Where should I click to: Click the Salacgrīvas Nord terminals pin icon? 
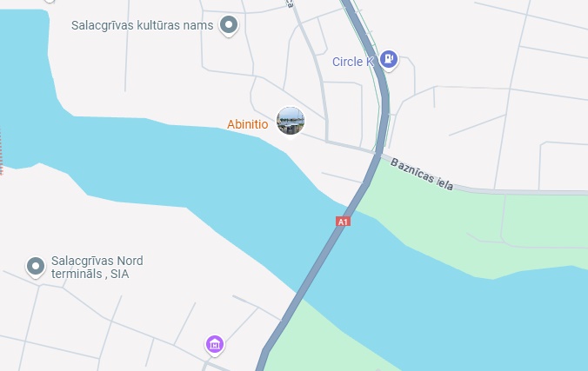tap(36, 267)
